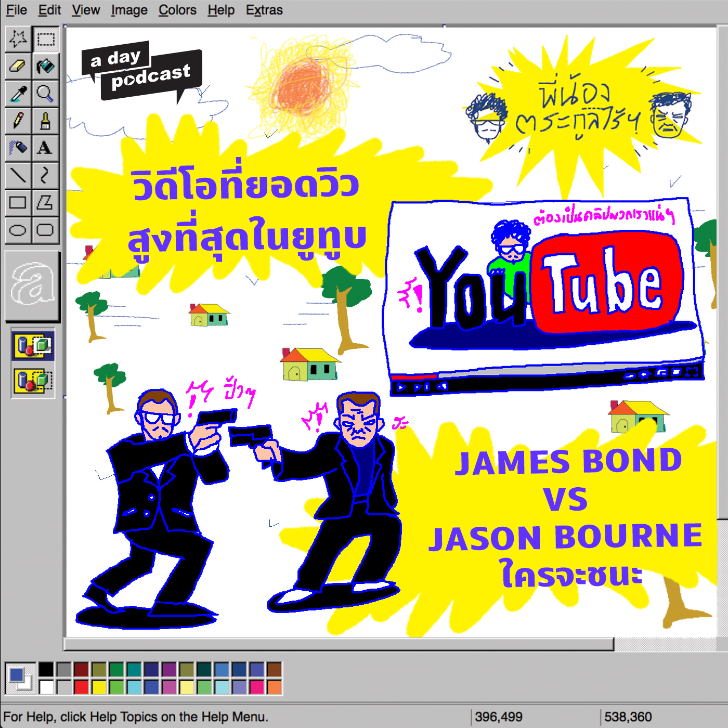728x728 pixels.
Task: Enable the upper opaque draw mode option
Action: pos(33,346)
